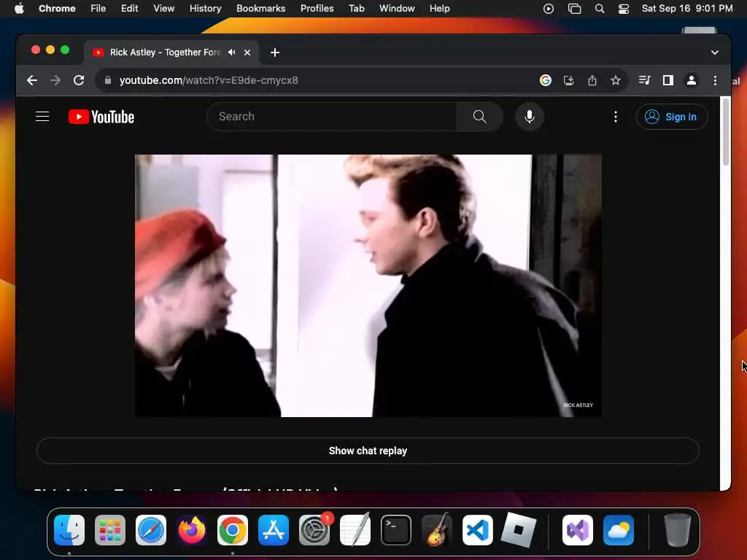
Task: Open Chrome's three-dot customize menu
Action: [715, 80]
